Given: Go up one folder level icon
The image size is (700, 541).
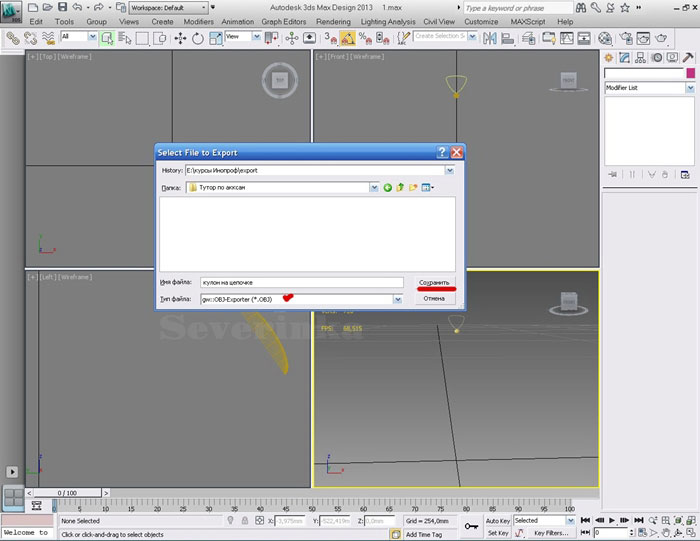Looking at the screenshot, I should click(x=400, y=187).
